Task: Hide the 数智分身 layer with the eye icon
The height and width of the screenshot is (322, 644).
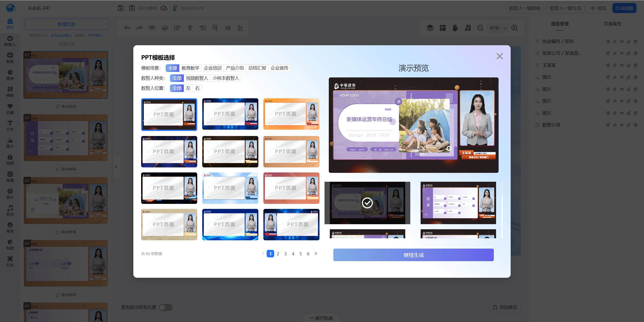Action: 622,125
